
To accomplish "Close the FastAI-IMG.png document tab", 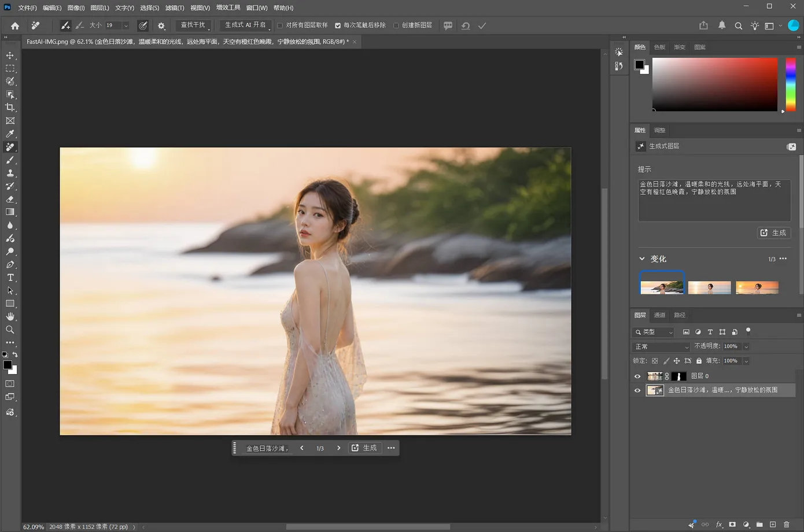I will click(355, 42).
